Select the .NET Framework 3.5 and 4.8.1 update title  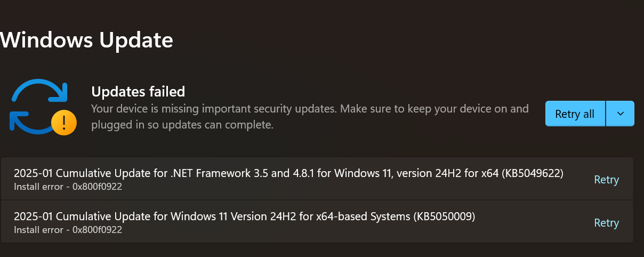(288, 173)
